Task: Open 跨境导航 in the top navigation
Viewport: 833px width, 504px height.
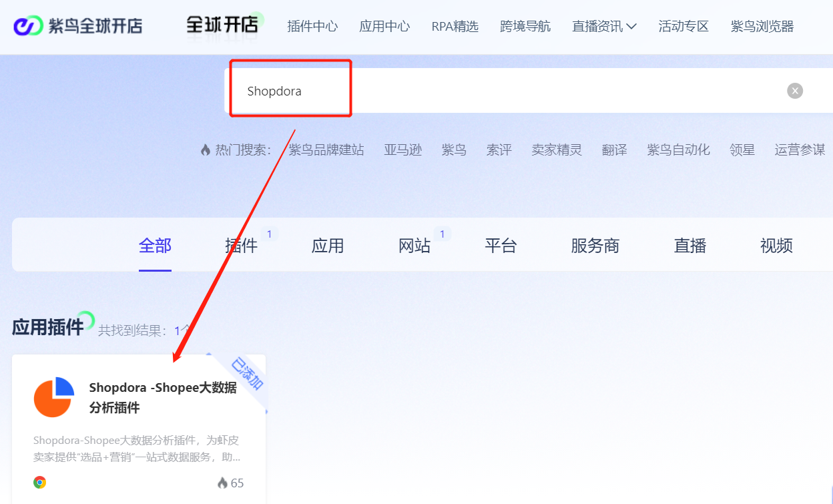Action: [525, 26]
